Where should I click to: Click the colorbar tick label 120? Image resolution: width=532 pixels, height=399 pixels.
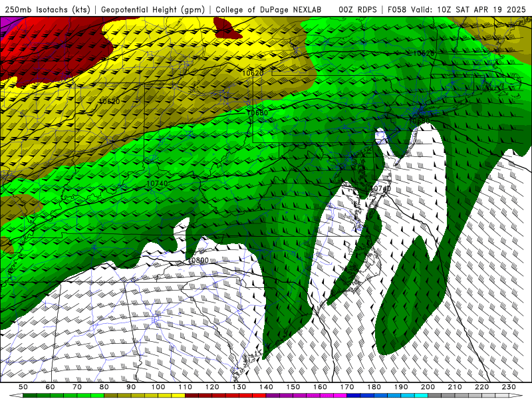click(x=212, y=387)
